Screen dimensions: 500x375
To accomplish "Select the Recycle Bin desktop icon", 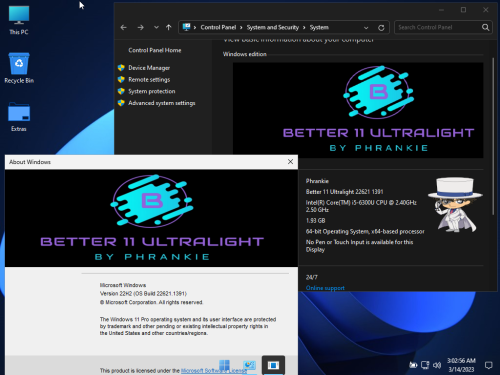I will click(19, 68).
